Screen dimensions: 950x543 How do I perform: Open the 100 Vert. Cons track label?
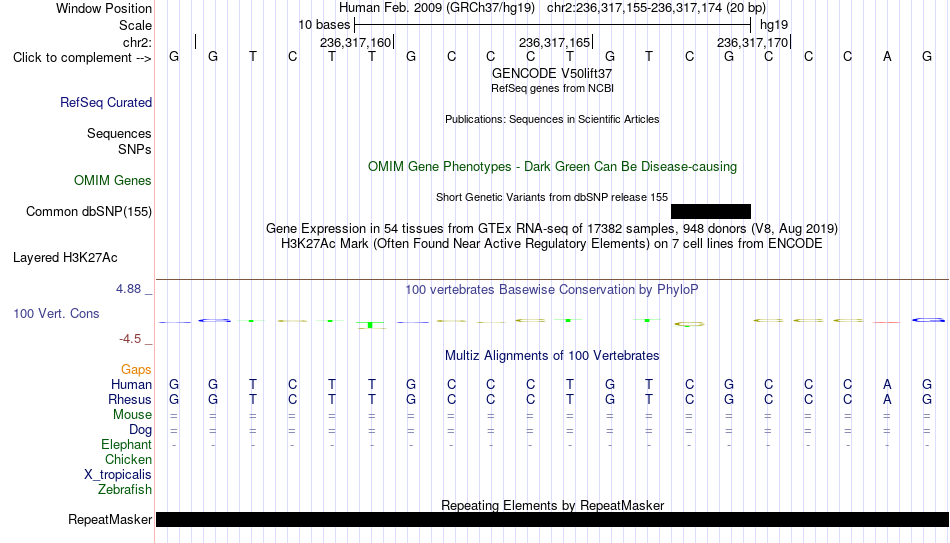click(56, 313)
